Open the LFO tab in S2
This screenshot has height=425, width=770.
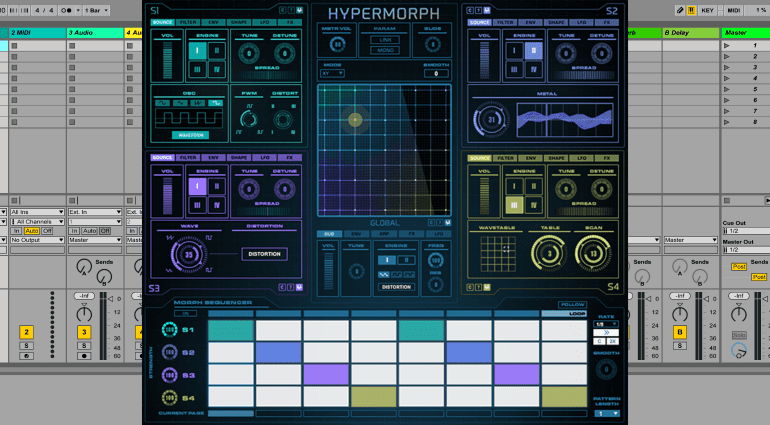coord(581,20)
